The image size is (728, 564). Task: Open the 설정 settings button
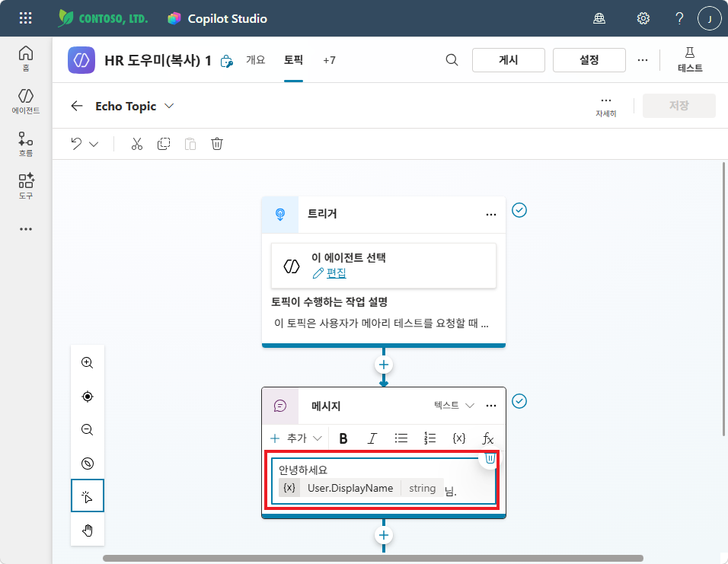[589, 60]
